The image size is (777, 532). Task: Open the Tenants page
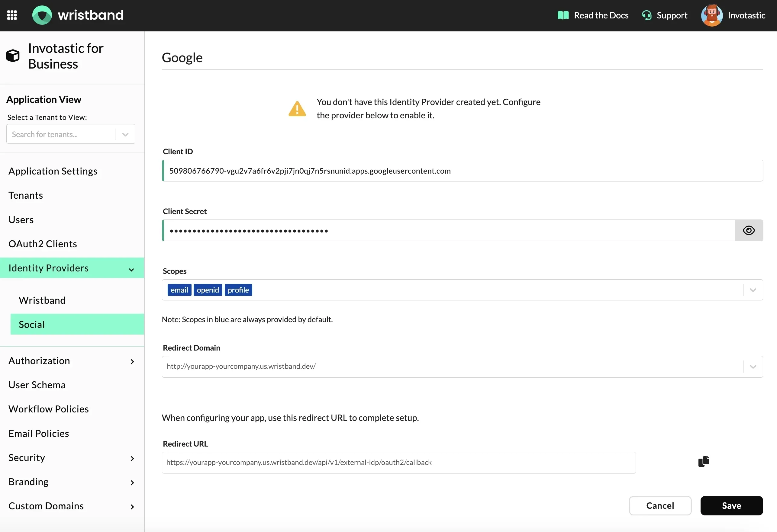(x=26, y=195)
